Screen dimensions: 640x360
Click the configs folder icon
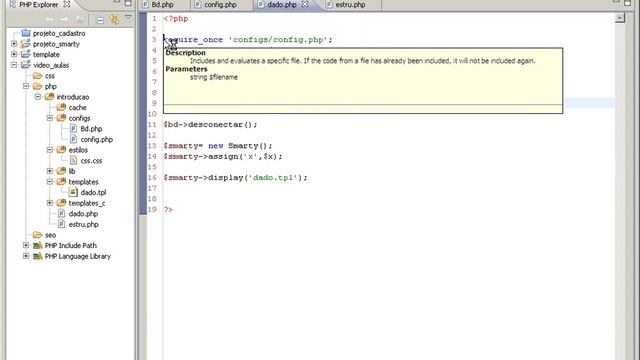click(x=61, y=118)
